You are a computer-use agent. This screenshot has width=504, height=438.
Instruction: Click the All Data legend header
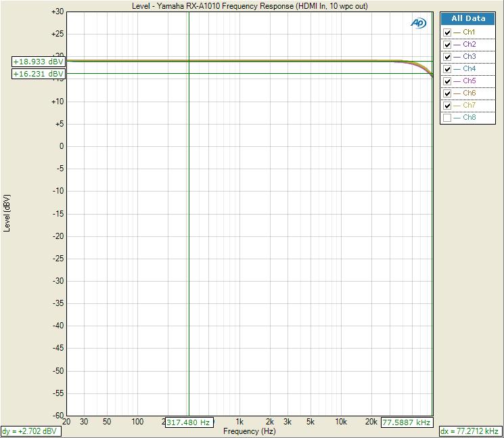pos(468,19)
